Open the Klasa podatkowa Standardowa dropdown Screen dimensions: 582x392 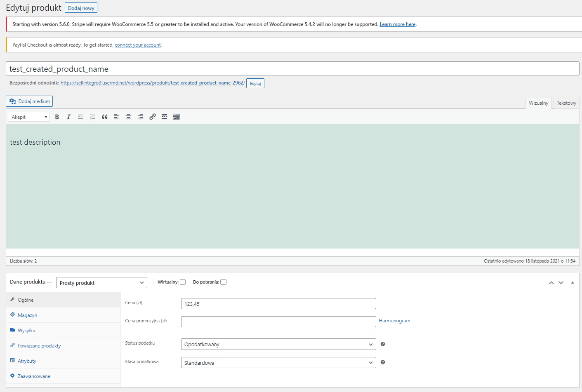coord(278,363)
